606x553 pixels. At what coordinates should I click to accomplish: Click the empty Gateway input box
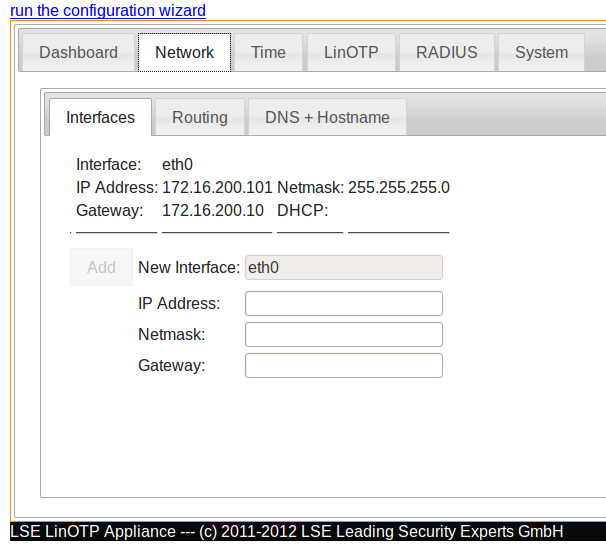click(343, 366)
